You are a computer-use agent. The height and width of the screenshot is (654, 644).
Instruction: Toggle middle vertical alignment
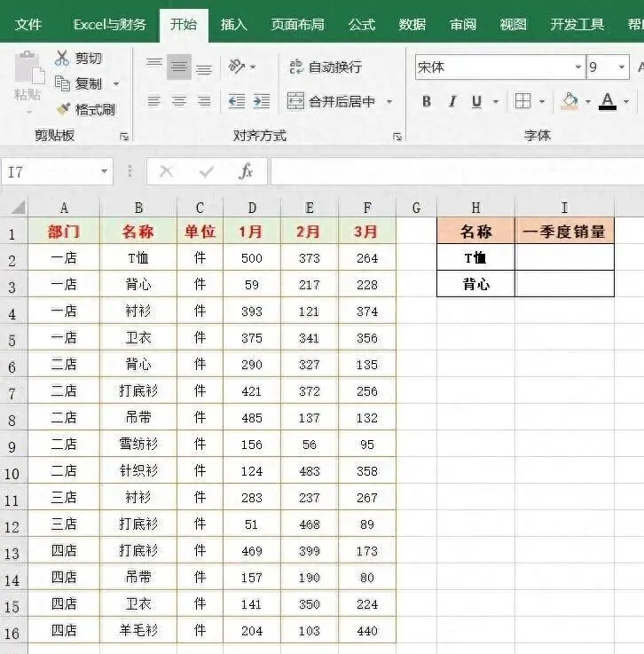[x=179, y=67]
